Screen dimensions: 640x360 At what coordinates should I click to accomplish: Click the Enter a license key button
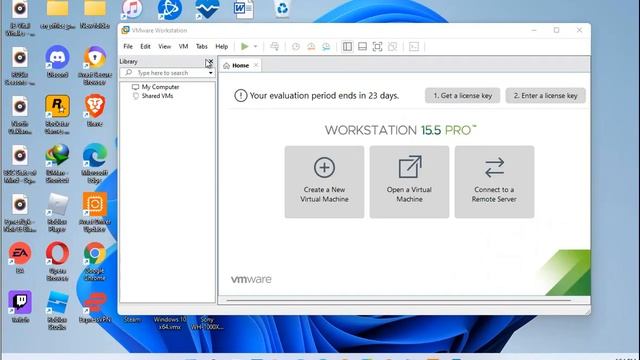(546, 96)
